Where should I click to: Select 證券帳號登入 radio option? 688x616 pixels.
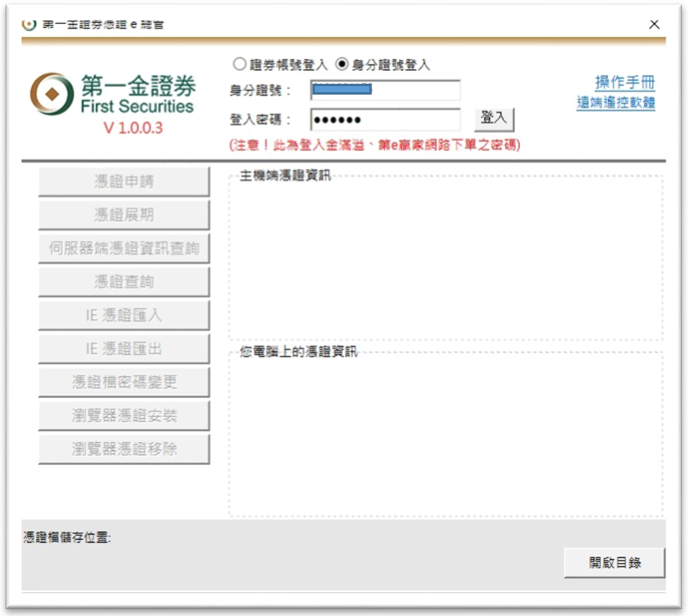(x=239, y=65)
